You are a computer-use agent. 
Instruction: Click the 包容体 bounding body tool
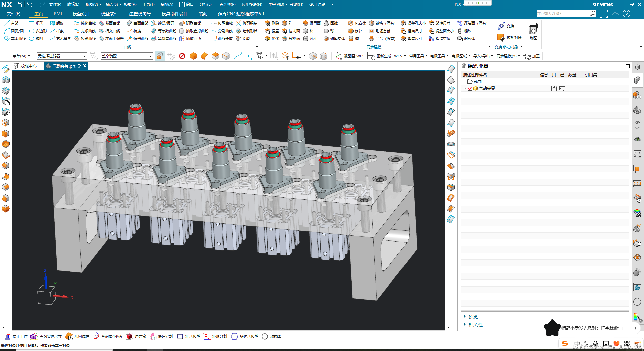(357, 23)
